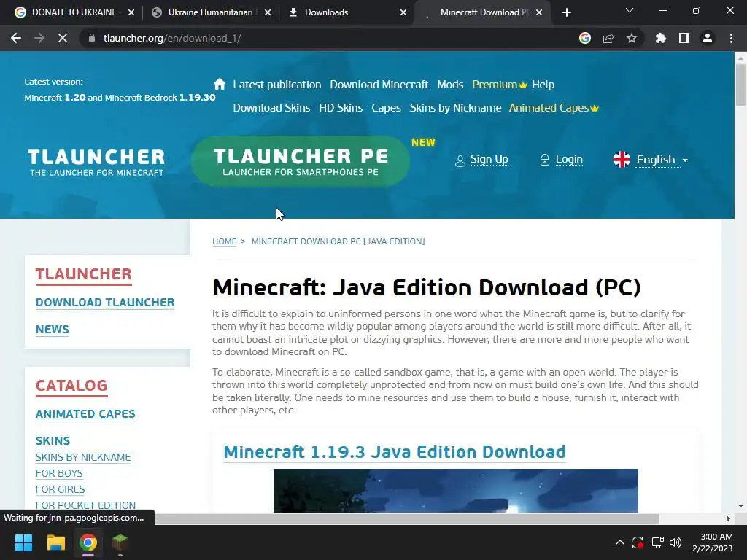Image resolution: width=747 pixels, height=560 pixels.
Task: Click the UK flag icon
Action: coord(622,159)
